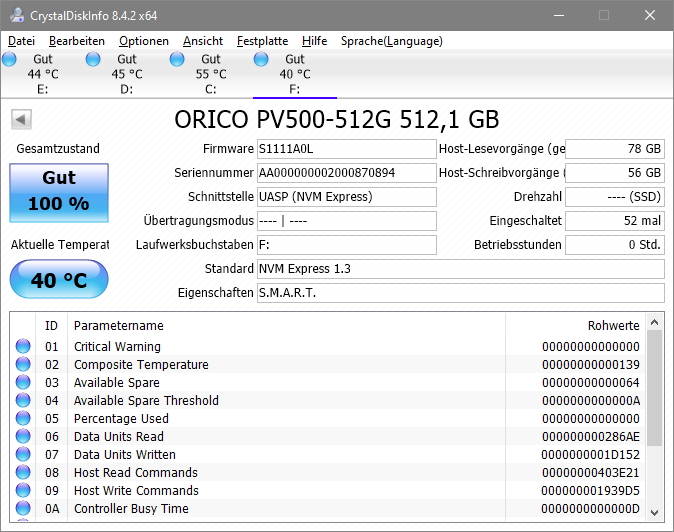Click the status orb for Critical Warning
674x532 pixels.
23,346
